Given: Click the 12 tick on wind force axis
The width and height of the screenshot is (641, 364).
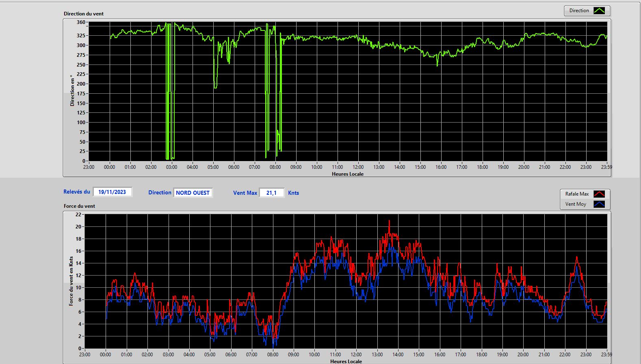Looking at the screenshot, I should pos(78,276).
